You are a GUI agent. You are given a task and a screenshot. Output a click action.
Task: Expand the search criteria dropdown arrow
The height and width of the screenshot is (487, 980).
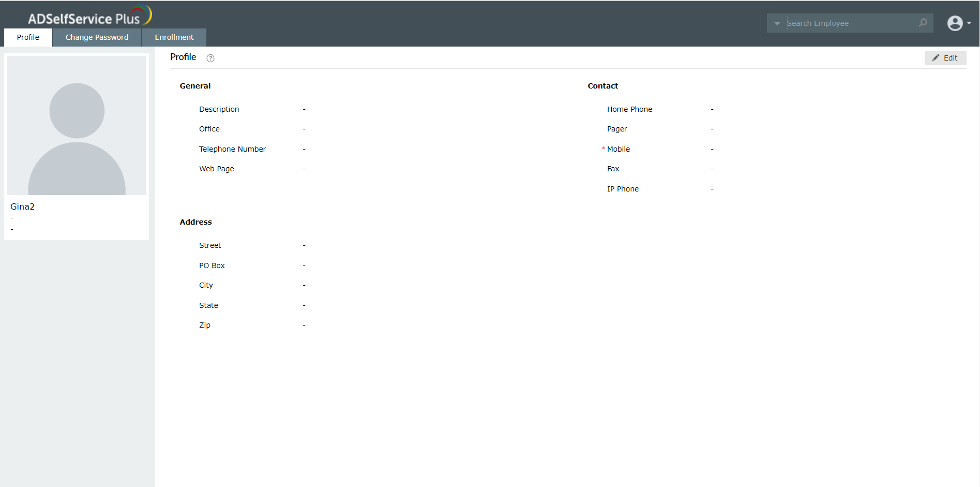(776, 23)
